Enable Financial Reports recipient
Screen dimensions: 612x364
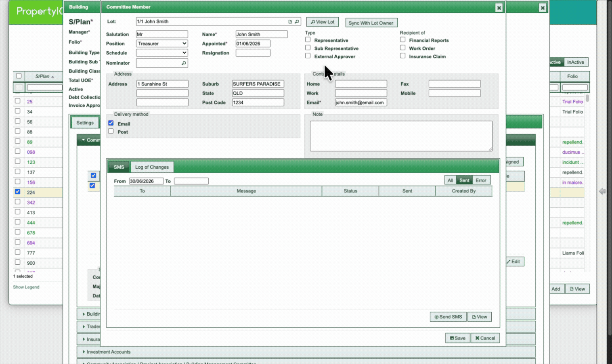tap(402, 40)
